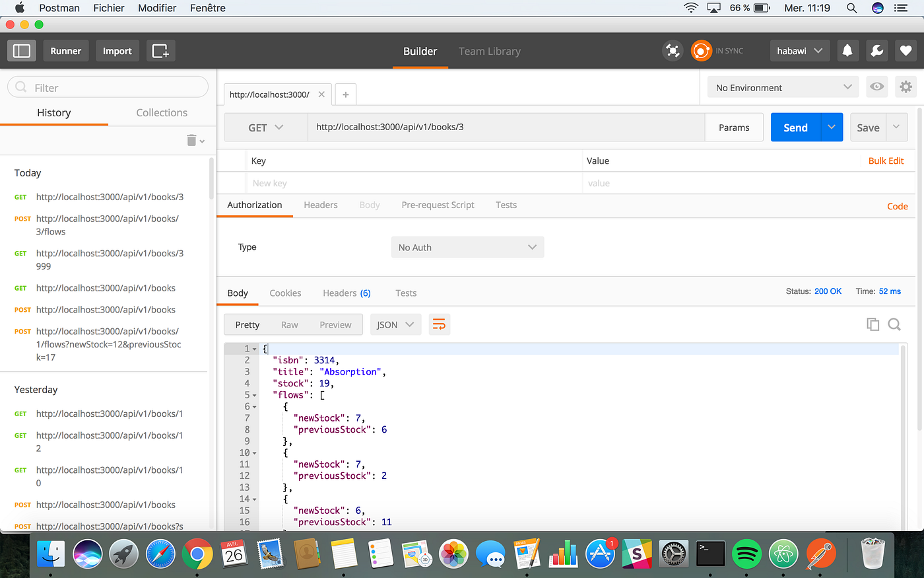The width and height of the screenshot is (924, 578).
Task: Toggle line wrapping in the response viewer
Action: tap(439, 324)
